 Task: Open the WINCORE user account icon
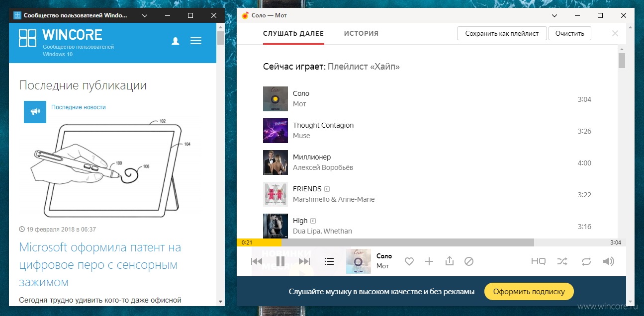click(x=175, y=41)
